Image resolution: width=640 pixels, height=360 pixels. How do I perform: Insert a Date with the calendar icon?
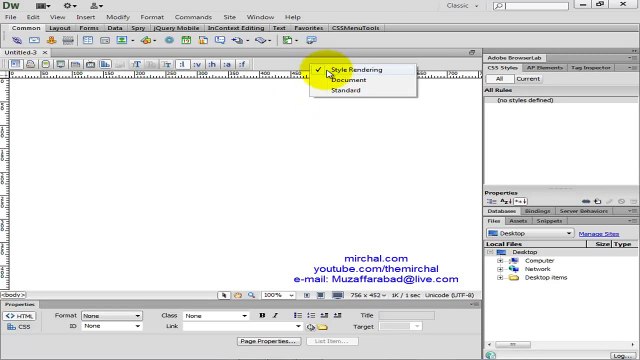pyautogui.click(x=186, y=40)
